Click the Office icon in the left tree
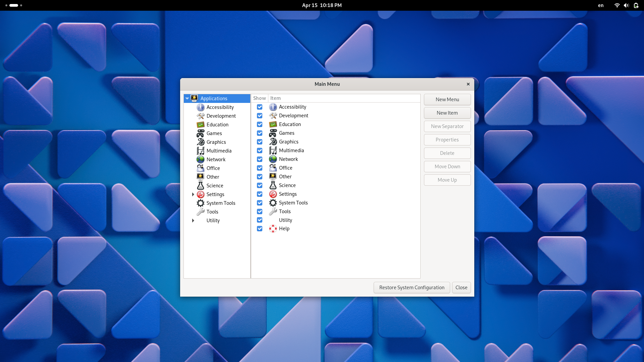 coord(201,168)
